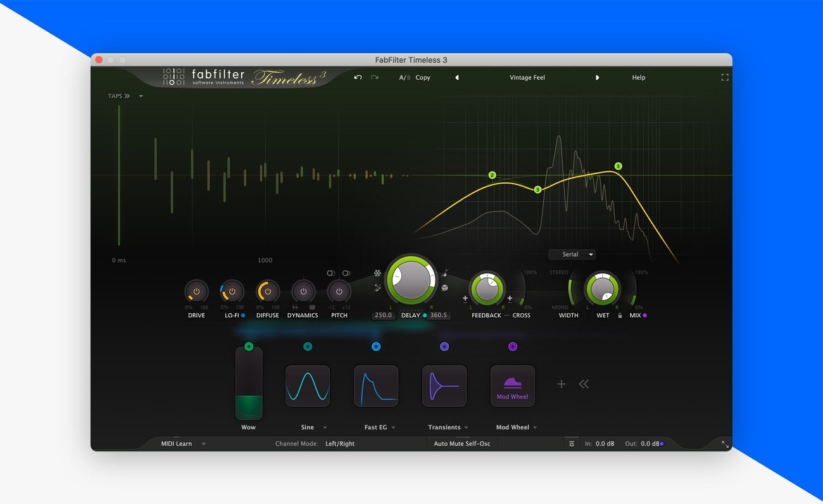Click the Wet level knob

point(603,289)
